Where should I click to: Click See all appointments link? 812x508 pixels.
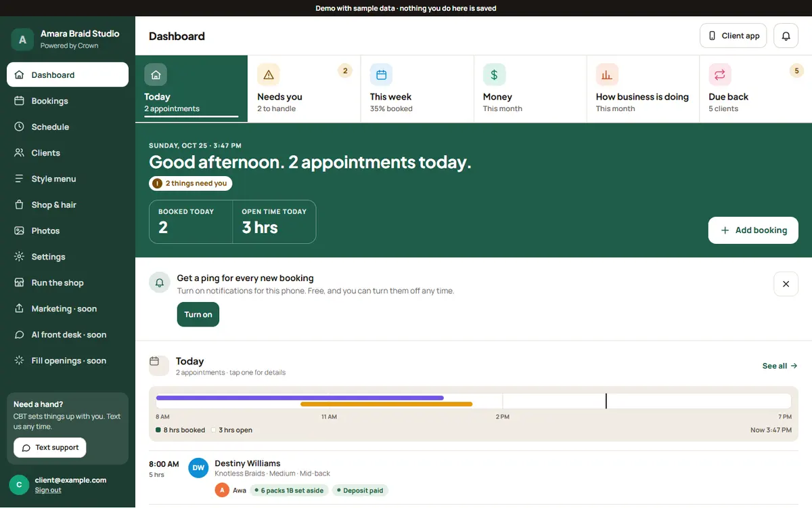[x=780, y=366]
